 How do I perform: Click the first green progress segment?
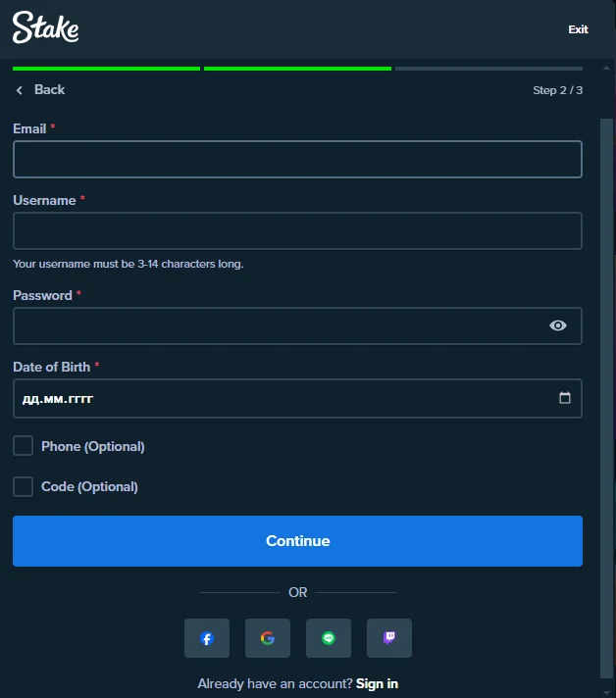pos(106,69)
